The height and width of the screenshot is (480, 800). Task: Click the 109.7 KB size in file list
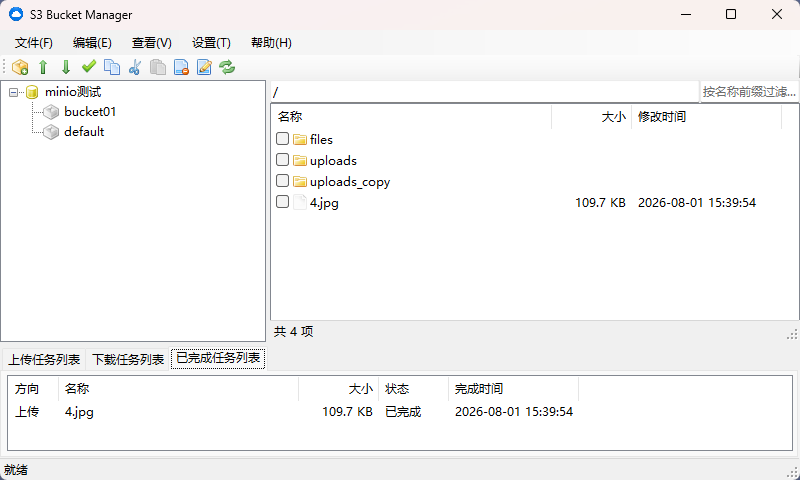tap(601, 203)
